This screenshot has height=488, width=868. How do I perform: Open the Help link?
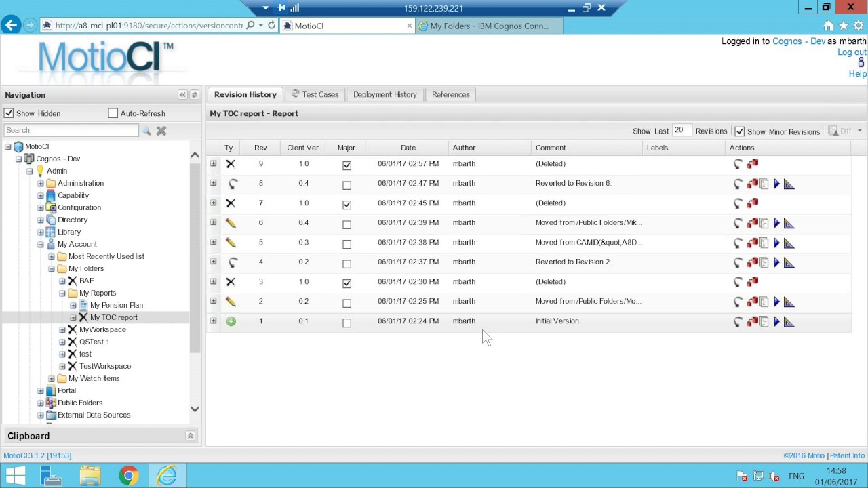tap(857, 74)
